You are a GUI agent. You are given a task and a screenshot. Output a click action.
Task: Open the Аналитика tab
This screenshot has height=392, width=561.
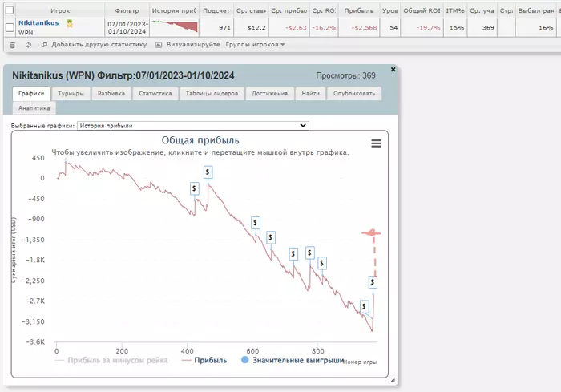[x=34, y=108]
